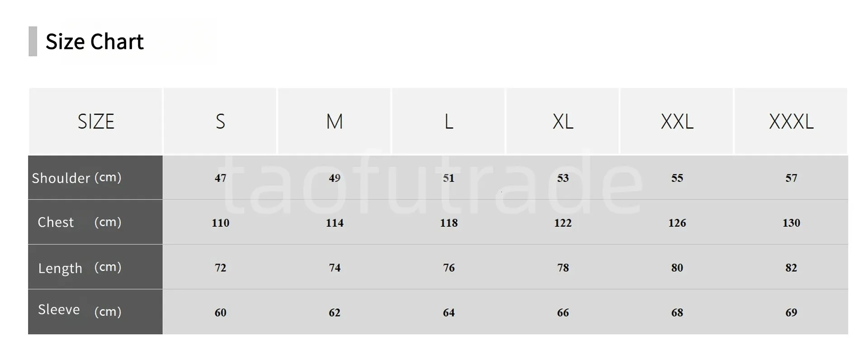This screenshot has height=364, width=868.
Task: Click the Sleeve (cm) row label
Action: (80, 311)
